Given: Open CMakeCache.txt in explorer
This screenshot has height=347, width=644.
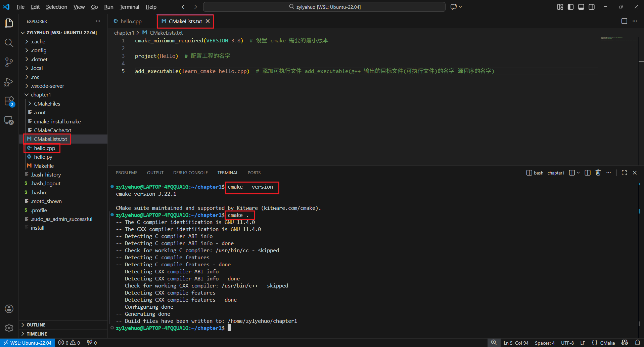Looking at the screenshot, I should point(63,130).
